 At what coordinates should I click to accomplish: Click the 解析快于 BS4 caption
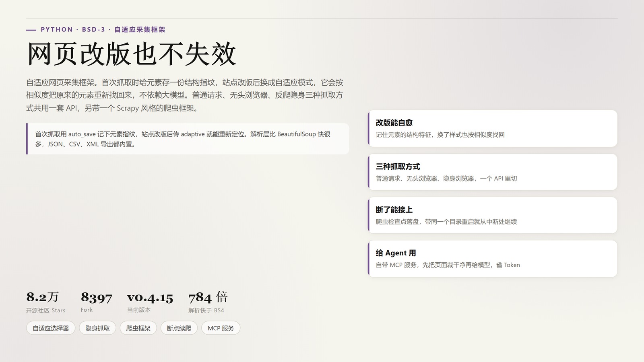(206, 310)
